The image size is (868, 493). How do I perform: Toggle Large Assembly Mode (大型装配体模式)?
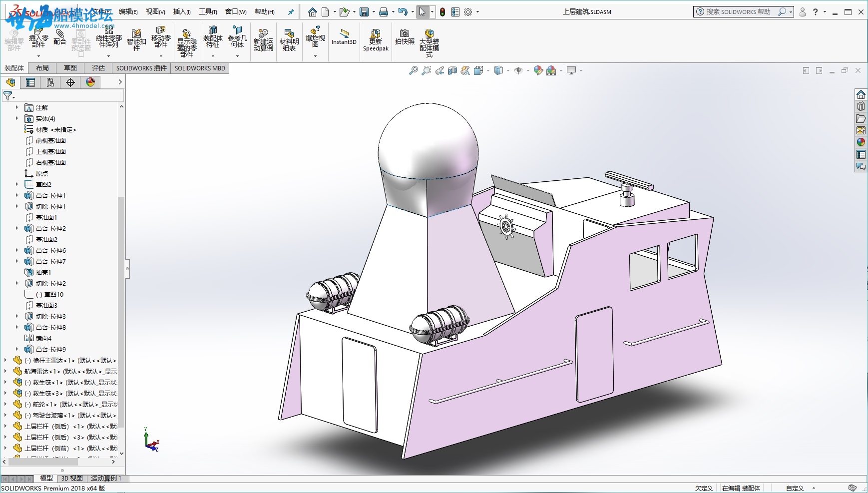[429, 43]
